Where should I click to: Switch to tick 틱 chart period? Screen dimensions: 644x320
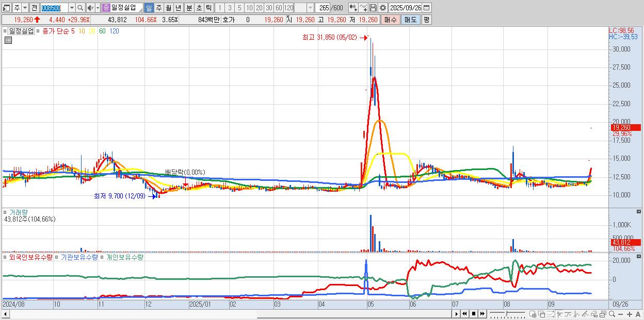coord(208,8)
